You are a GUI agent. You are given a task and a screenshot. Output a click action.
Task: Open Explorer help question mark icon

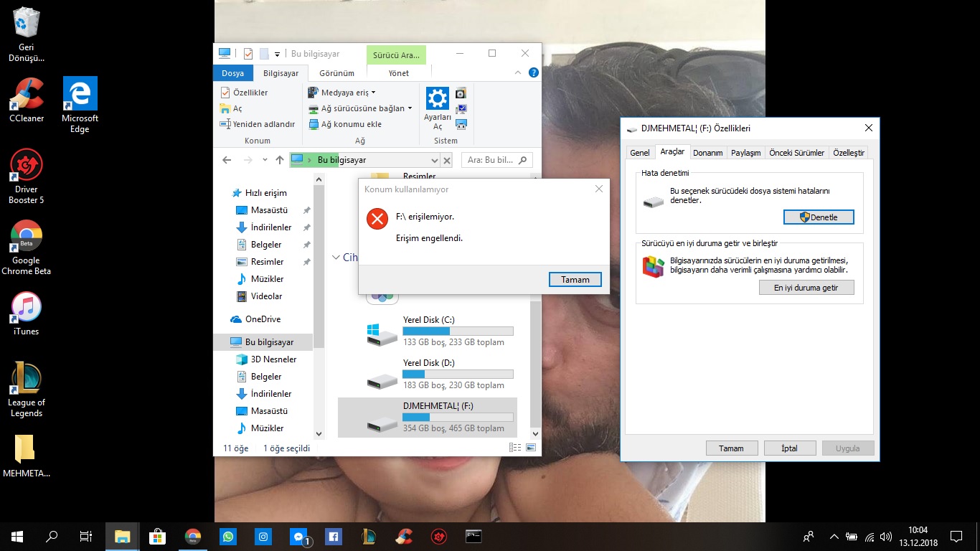[x=533, y=73]
